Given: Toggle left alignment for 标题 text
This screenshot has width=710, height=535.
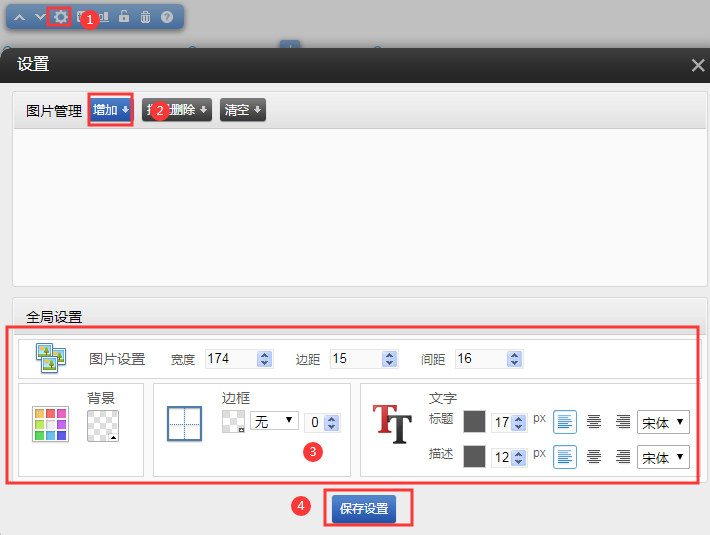Looking at the screenshot, I should pos(565,423).
